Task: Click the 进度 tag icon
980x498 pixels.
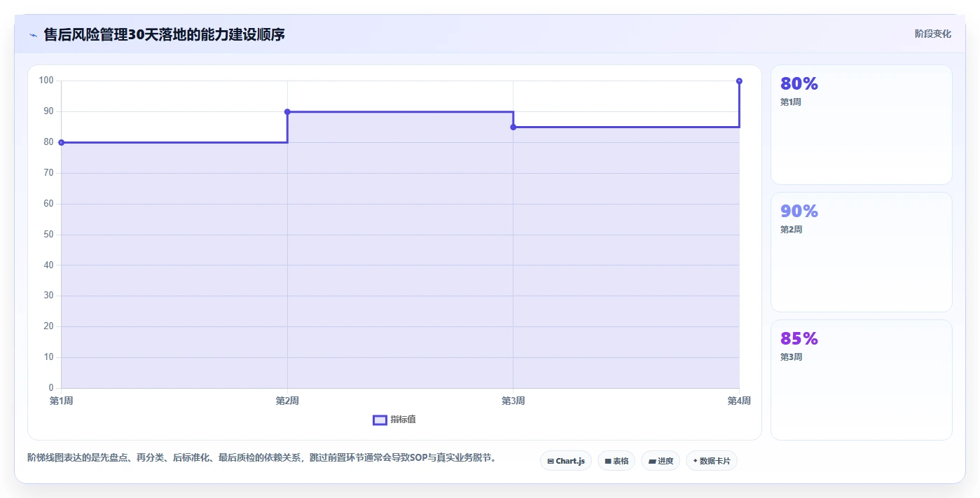Action: [652, 461]
